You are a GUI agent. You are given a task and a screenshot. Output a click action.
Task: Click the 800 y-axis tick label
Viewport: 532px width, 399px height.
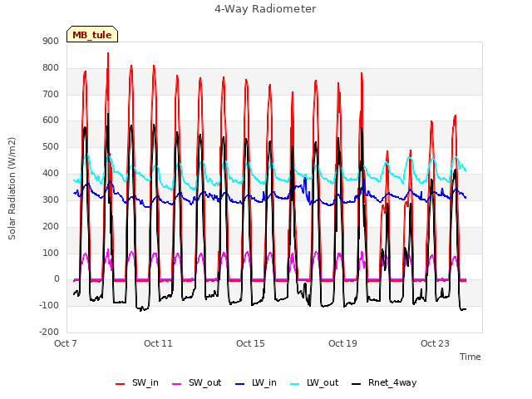click(x=51, y=67)
